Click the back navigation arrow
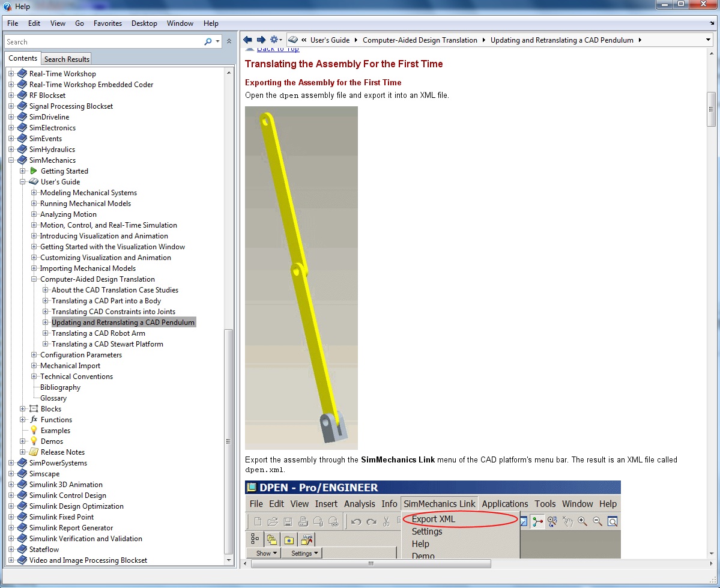The height and width of the screenshot is (588, 720). tap(247, 40)
